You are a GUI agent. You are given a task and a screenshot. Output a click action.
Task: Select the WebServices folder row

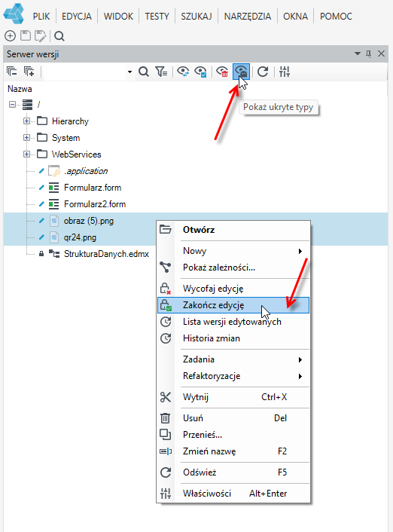point(76,154)
